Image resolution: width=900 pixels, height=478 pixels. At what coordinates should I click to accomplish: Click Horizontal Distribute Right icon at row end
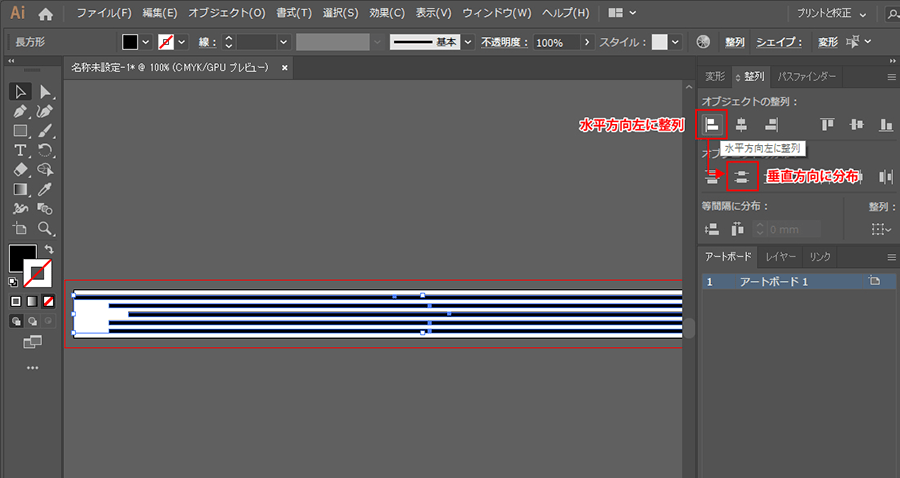click(x=886, y=177)
